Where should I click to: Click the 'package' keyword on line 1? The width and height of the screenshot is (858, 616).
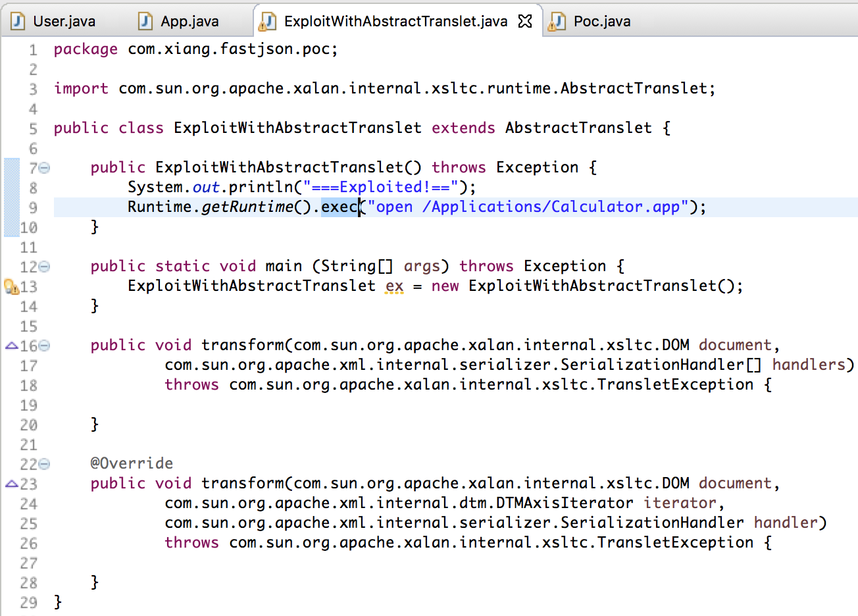pos(86,49)
